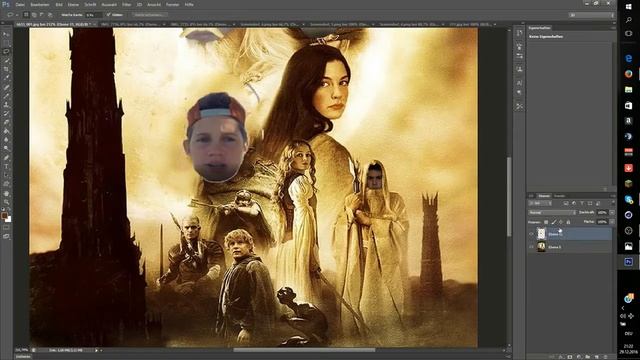Lock layer position
The image size is (640, 360).
(x=561, y=222)
